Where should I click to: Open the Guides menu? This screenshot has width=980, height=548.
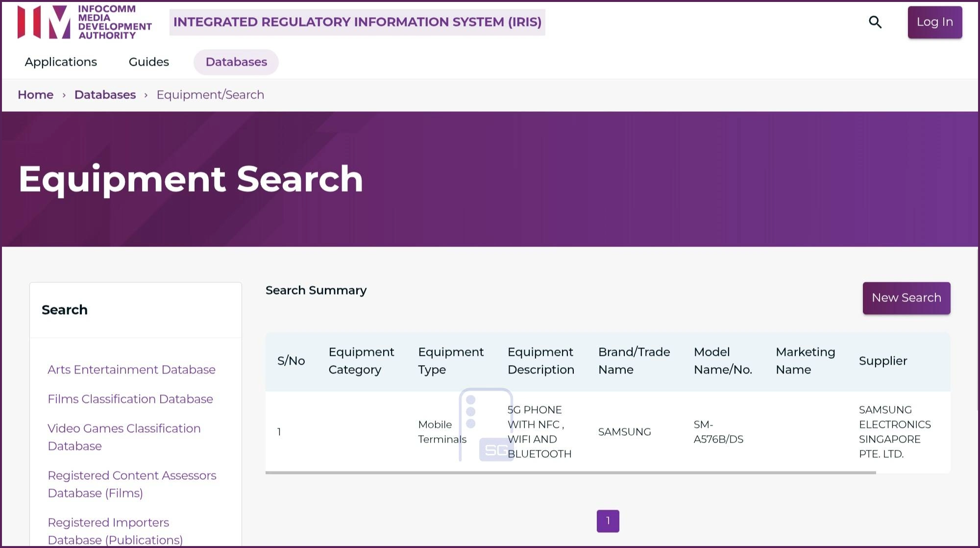pyautogui.click(x=148, y=62)
